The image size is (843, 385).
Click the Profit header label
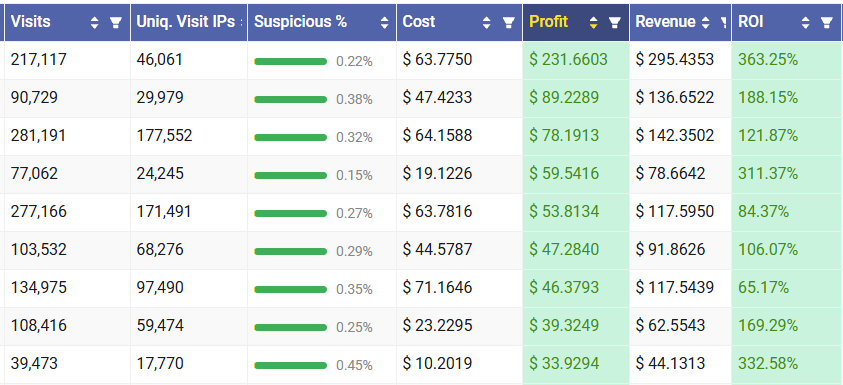[548, 22]
